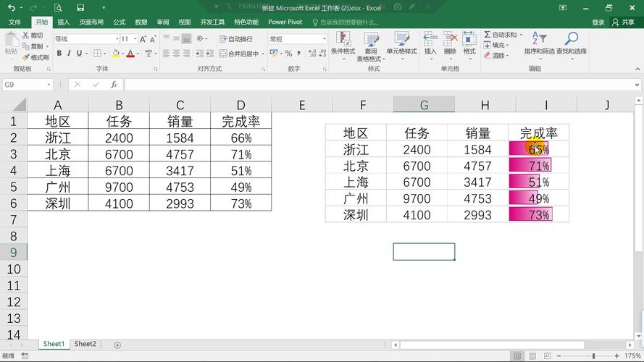This screenshot has height=362, width=644.
Task: Increase the indent
Action: pyautogui.click(x=209, y=54)
